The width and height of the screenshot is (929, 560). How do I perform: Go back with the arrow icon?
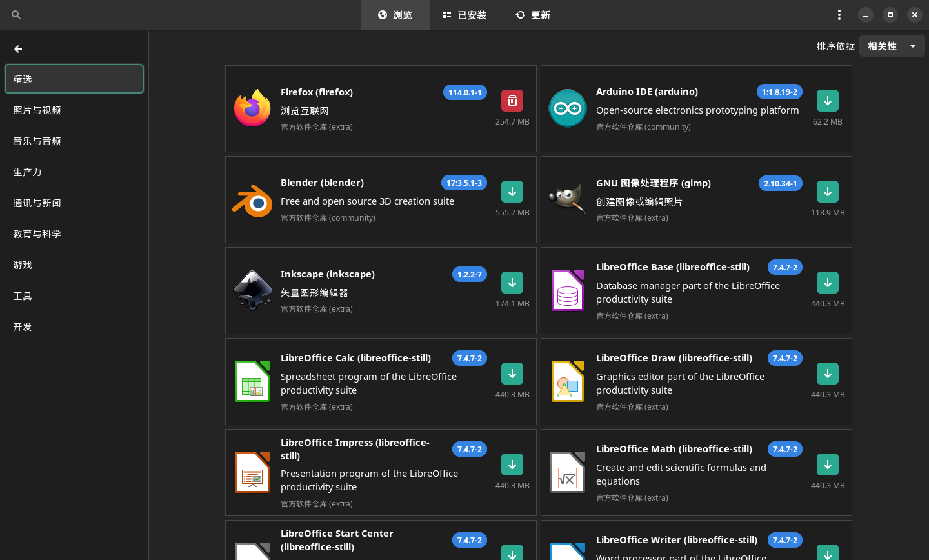click(18, 49)
